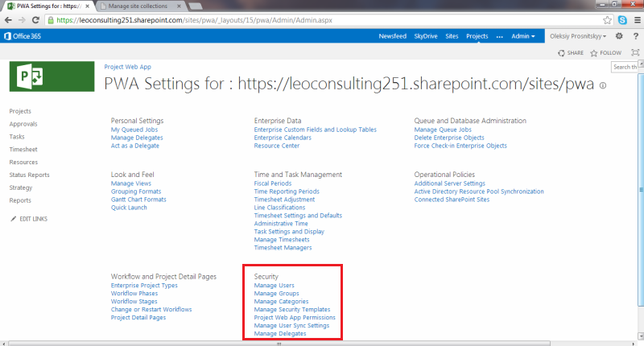Viewport: 644px width, 346px height.
Task: Open Projects in left sidebar
Action: point(20,111)
